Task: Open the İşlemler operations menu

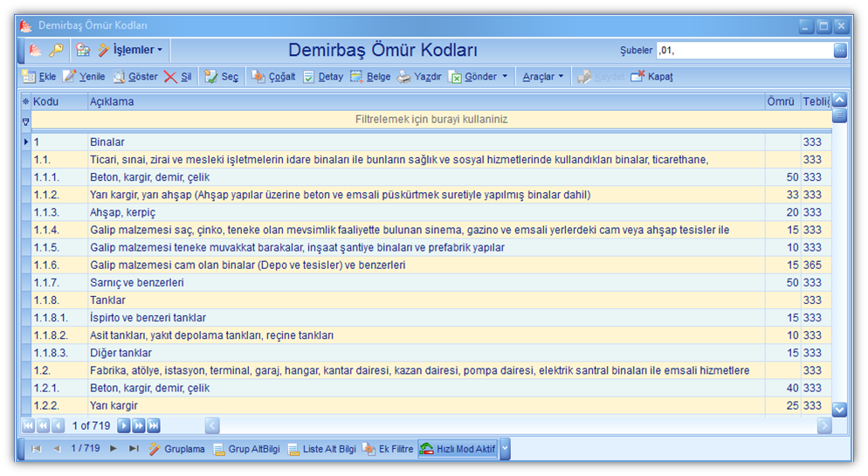Action: [x=130, y=51]
